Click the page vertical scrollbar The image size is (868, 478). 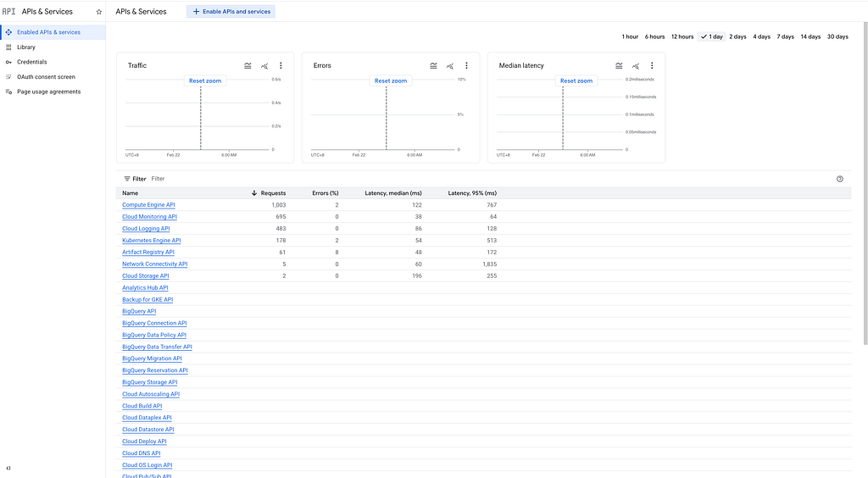(865, 182)
